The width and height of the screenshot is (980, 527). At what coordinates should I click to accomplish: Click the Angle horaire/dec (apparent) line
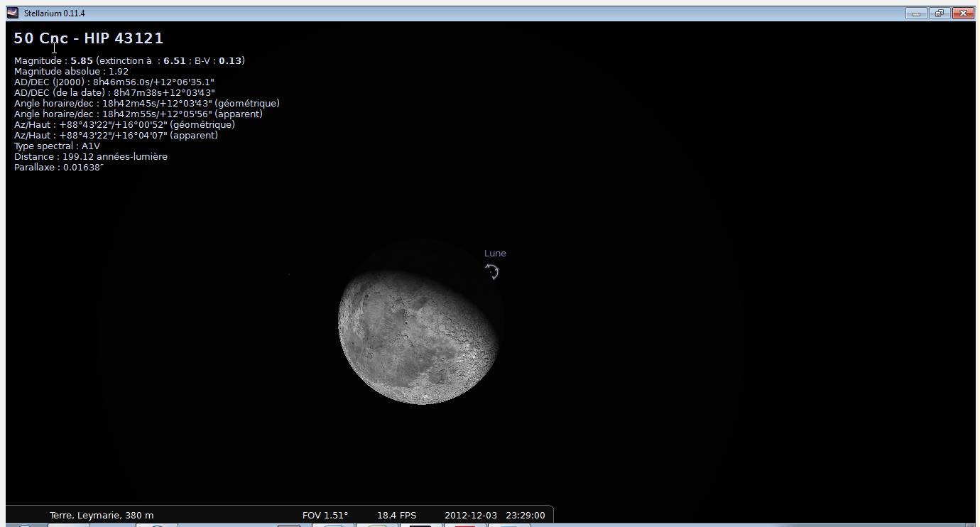[138, 114]
